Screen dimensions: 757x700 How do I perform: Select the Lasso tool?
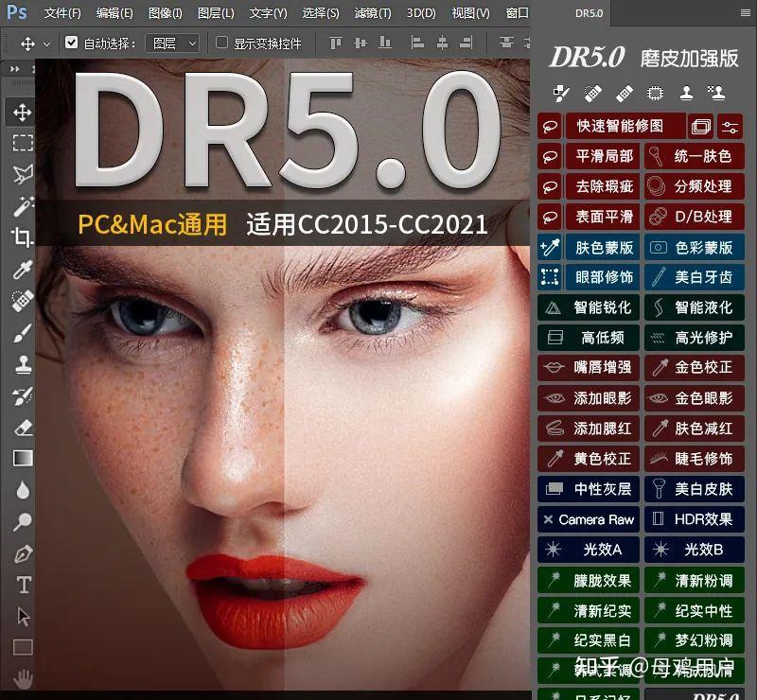tap(21, 174)
